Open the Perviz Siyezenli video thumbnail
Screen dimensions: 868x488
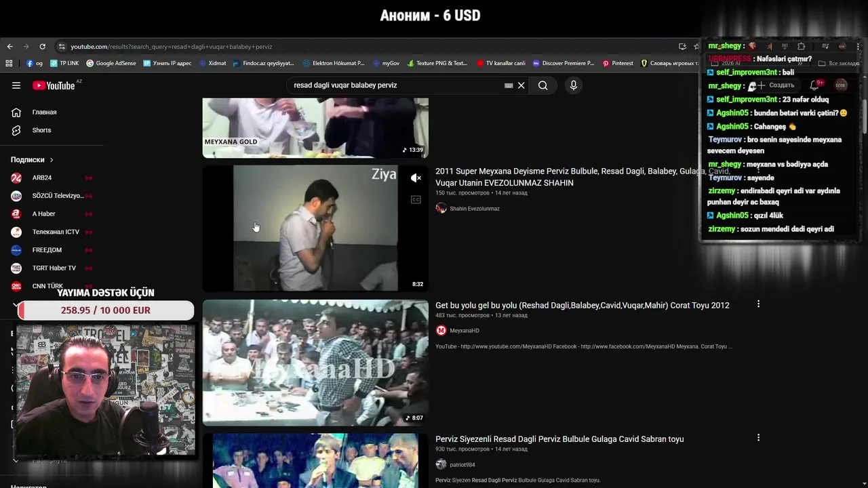point(315,461)
